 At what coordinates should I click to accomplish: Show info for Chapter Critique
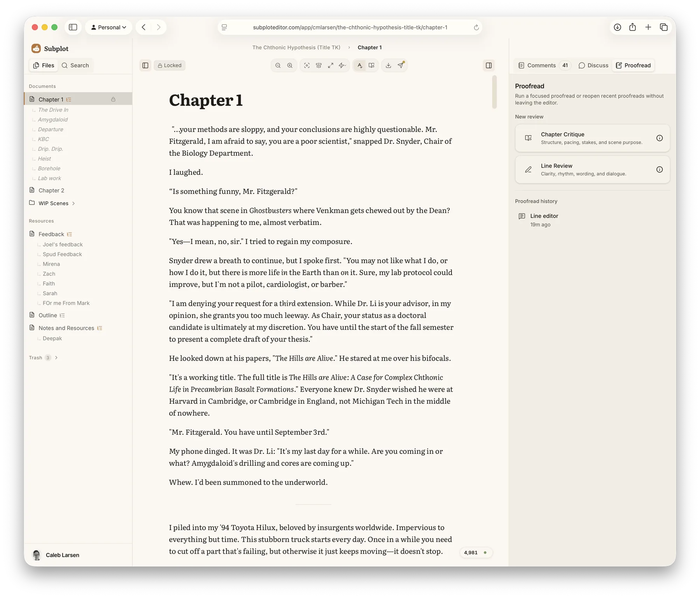pyautogui.click(x=660, y=138)
